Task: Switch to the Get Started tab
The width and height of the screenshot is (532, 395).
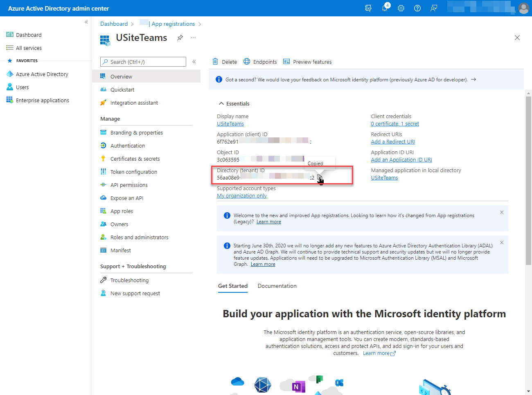Action: pos(233,286)
